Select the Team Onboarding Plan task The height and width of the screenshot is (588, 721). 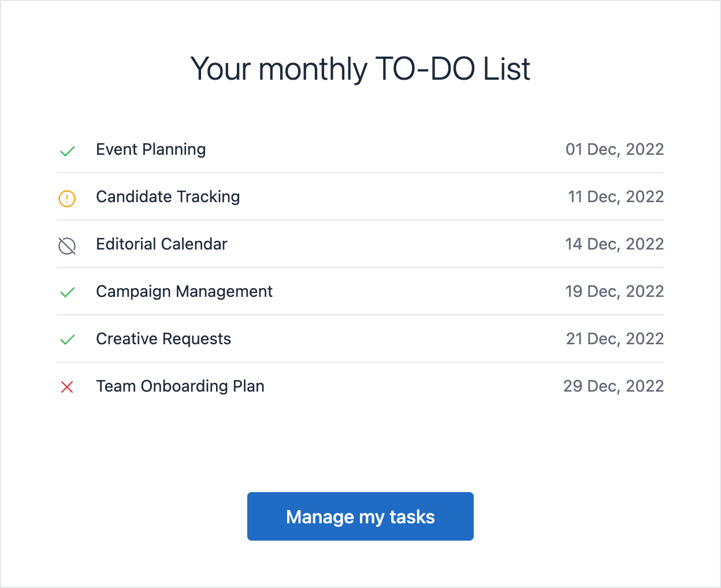(180, 386)
